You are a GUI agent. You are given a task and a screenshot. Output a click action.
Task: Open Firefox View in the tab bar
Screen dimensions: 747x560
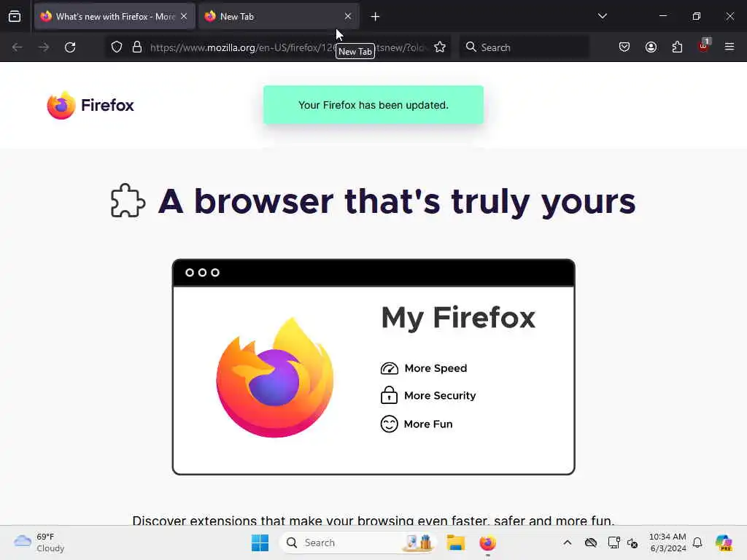[x=15, y=16]
